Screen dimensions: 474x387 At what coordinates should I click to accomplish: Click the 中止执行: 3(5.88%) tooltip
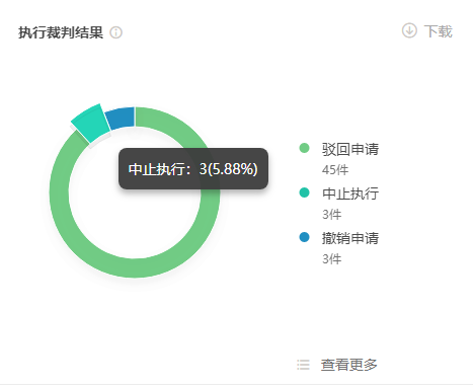click(x=193, y=169)
